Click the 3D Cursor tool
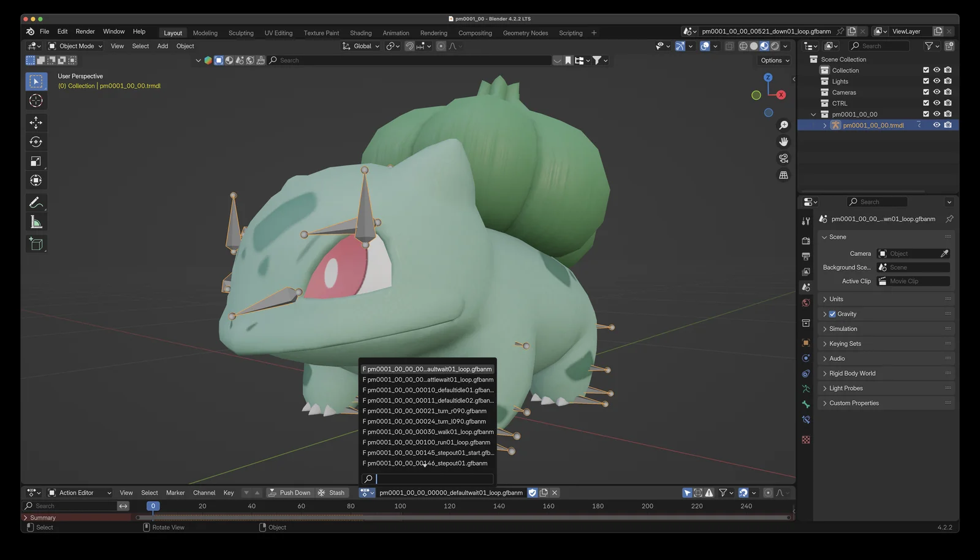The height and width of the screenshot is (560, 980). click(36, 101)
